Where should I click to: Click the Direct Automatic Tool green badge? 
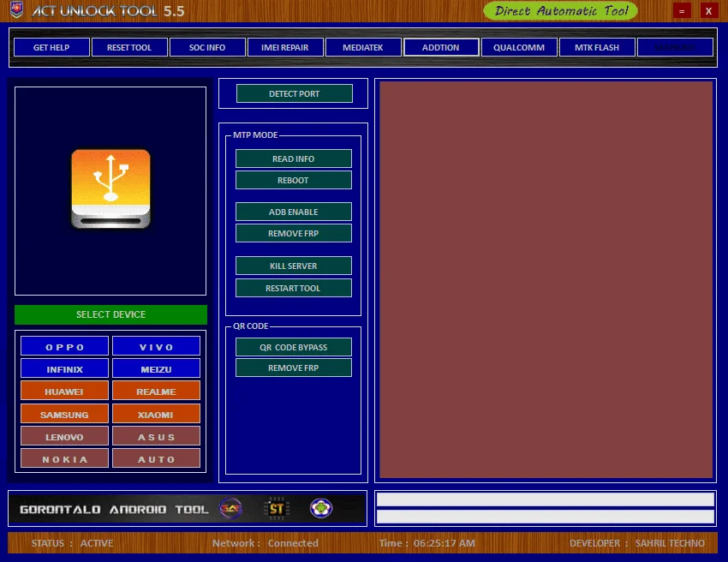pyautogui.click(x=560, y=10)
